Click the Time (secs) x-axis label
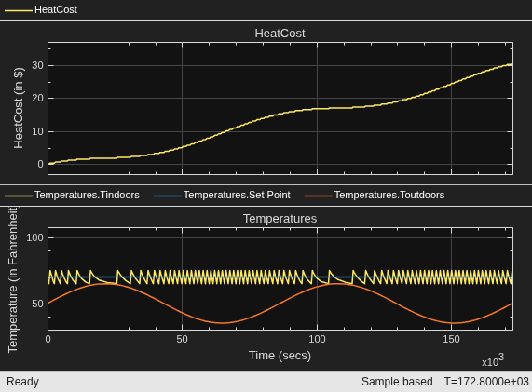Image resolution: width=532 pixels, height=392 pixels. pos(280,356)
